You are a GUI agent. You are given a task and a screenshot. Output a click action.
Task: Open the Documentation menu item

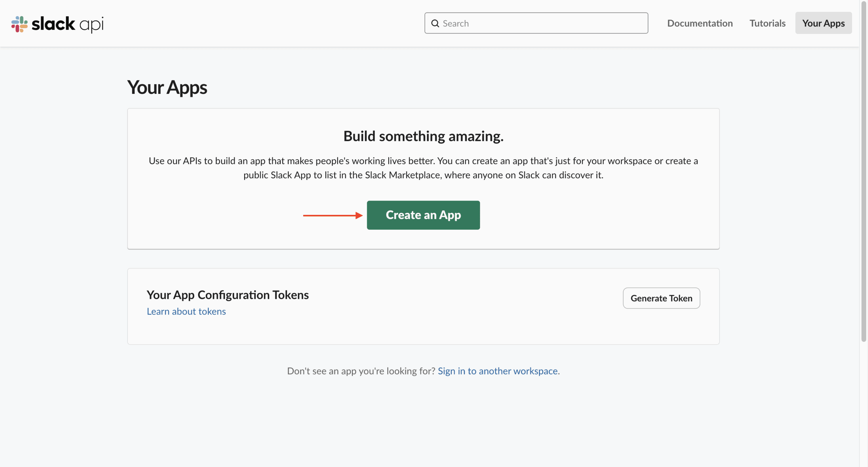(700, 23)
